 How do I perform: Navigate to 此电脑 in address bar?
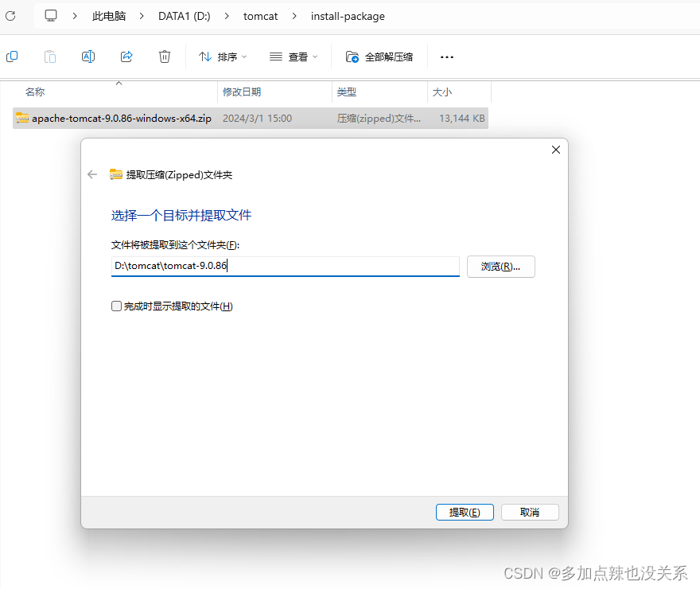tap(109, 16)
